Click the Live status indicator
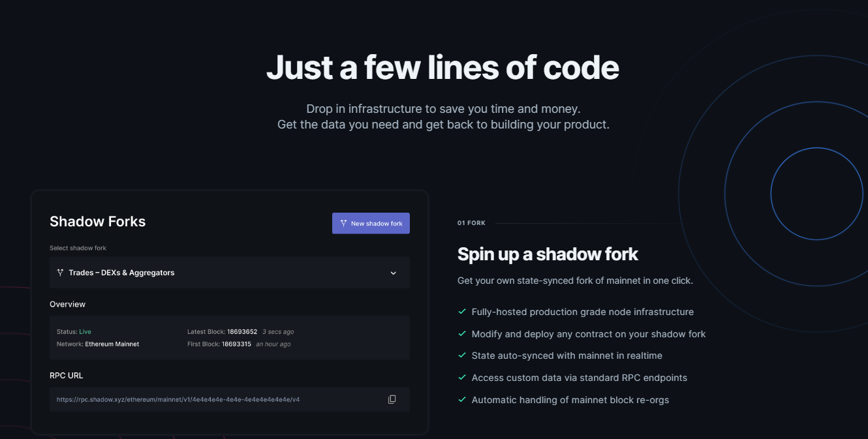The image size is (868, 439). tap(85, 332)
